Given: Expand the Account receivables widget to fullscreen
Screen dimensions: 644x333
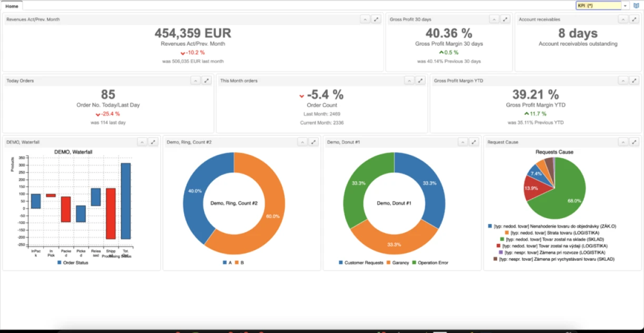Looking at the screenshot, I should 634,19.
